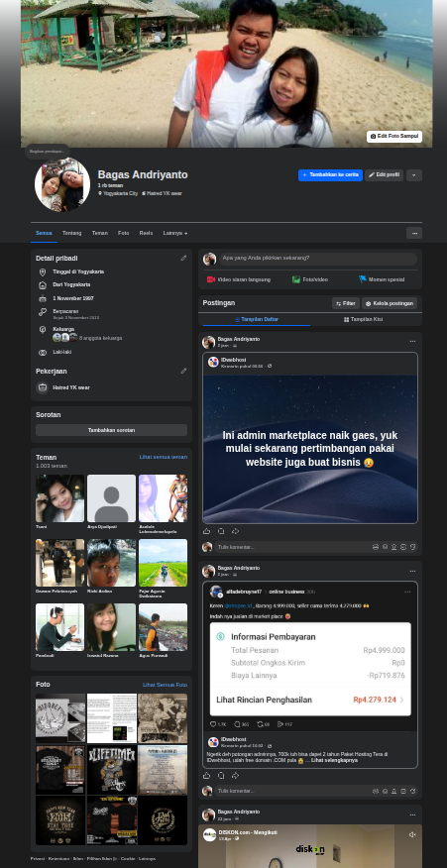447x868 pixels.
Task: Open Lihat semua teman link
Action: tap(164, 457)
